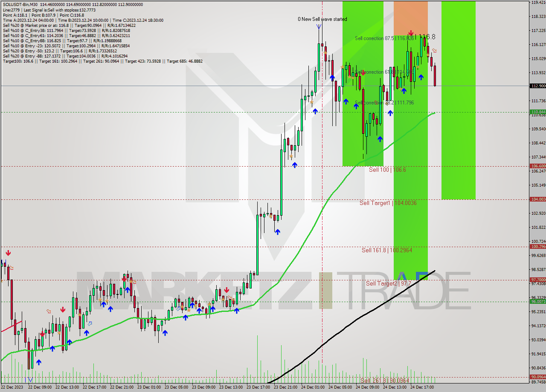Click the 'Sell 261.8 | 90.0964' label
The width and height of the screenshot is (546, 392).
point(385,380)
